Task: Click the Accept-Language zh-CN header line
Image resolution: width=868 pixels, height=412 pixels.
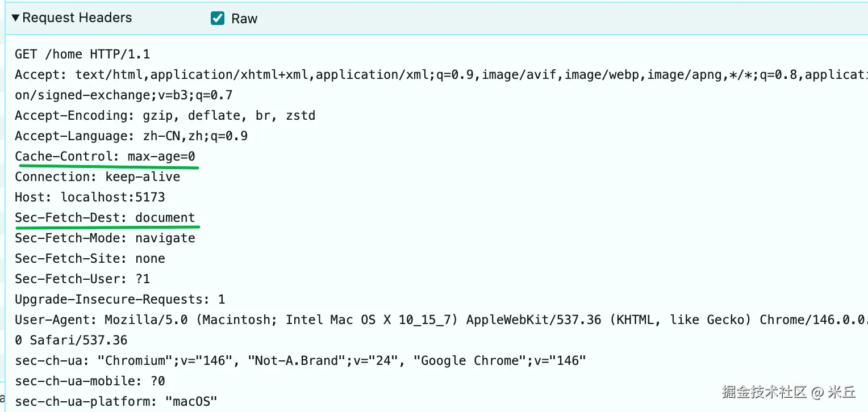Action: 131,136
